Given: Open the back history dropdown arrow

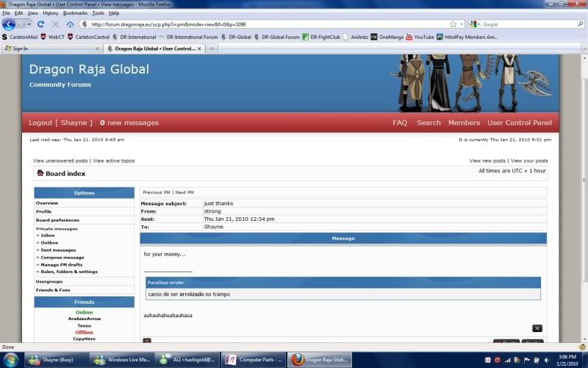Looking at the screenshot, I should click(29, 24).
